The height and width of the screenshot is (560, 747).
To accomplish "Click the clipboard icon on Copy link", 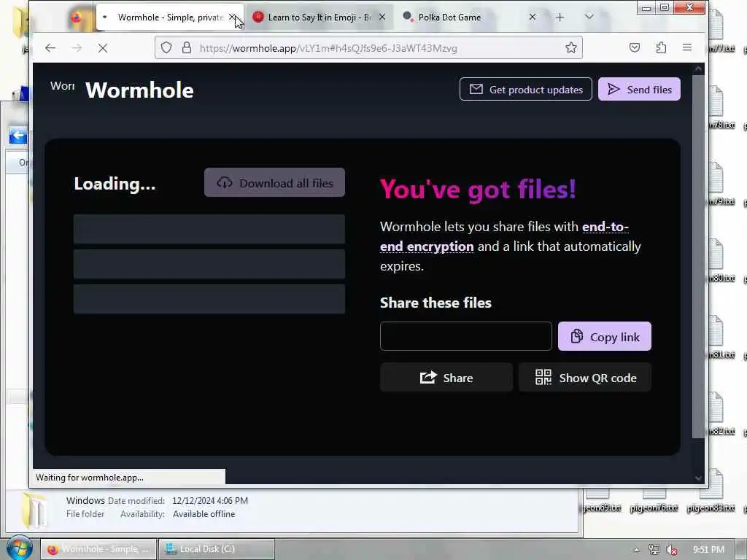I will point(576,336).
